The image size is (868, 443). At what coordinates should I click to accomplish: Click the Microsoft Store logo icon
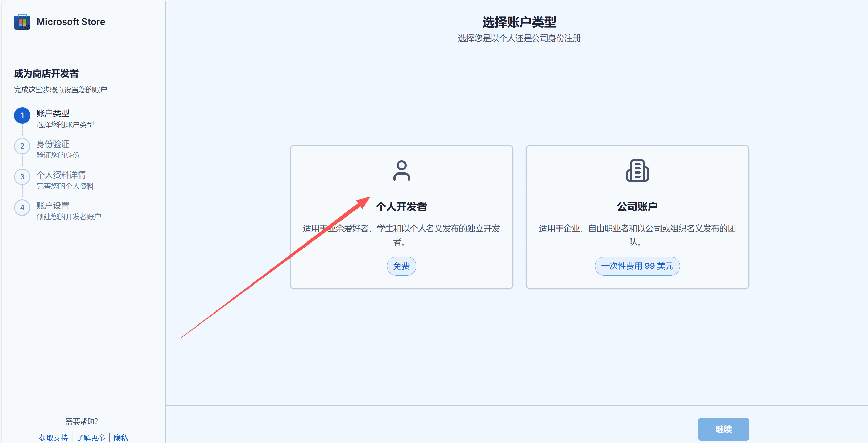[22, 22]
